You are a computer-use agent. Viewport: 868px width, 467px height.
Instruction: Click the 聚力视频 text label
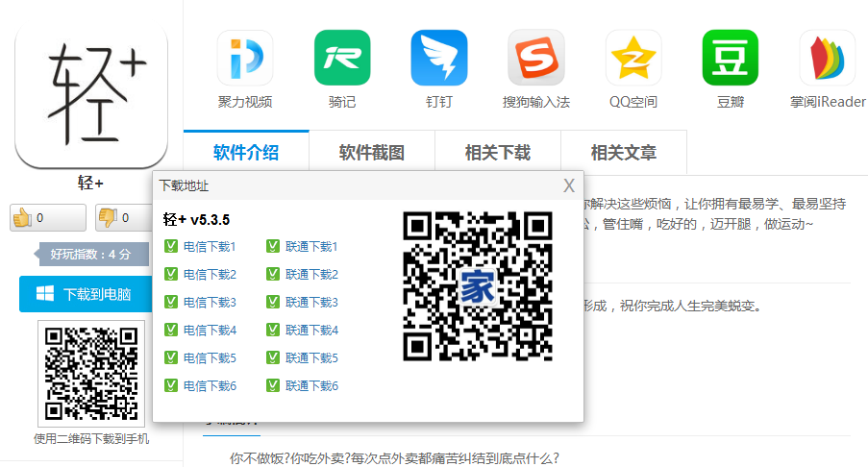point(245,102)
